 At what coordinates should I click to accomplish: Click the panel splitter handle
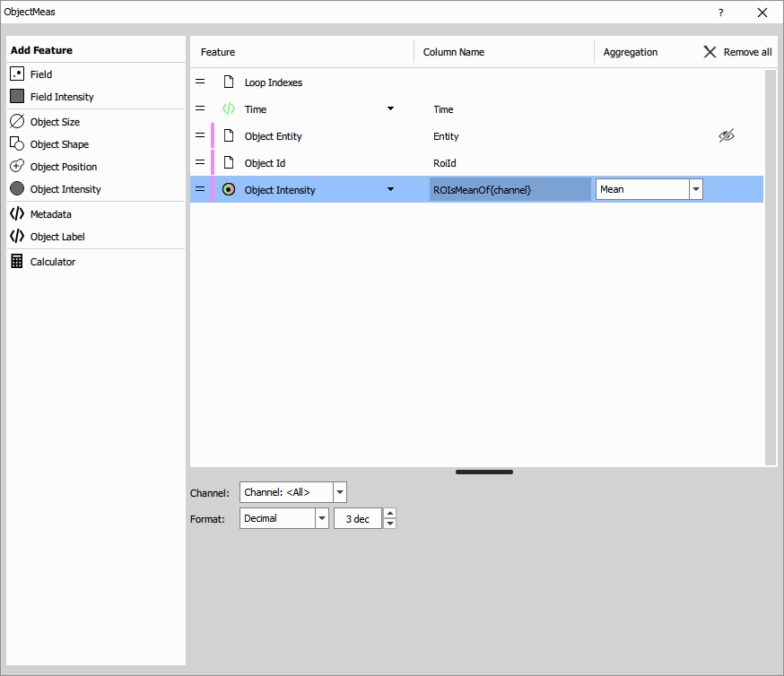tap(483, 472)
